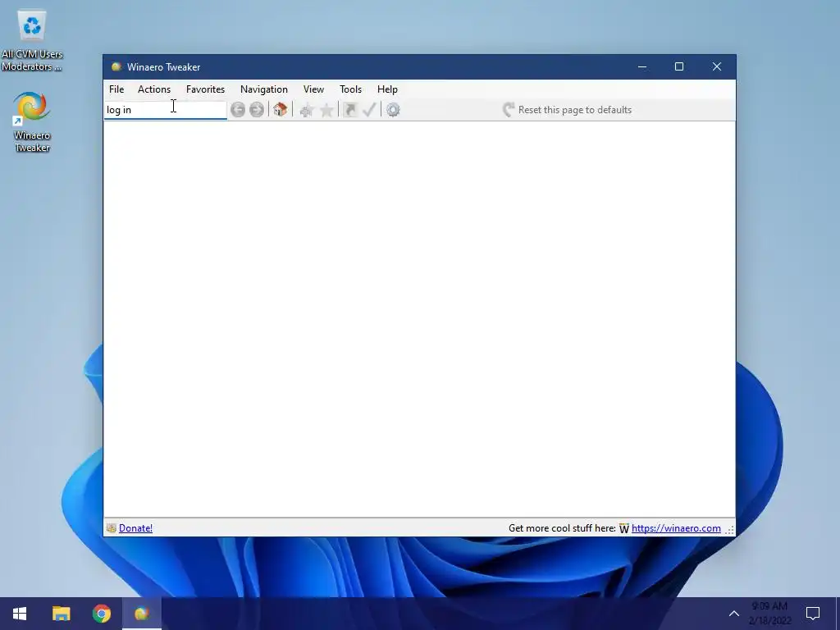Click the search box containing "log in"
The height and width of the screenshot is (630, 840).
tap(166, 110)
